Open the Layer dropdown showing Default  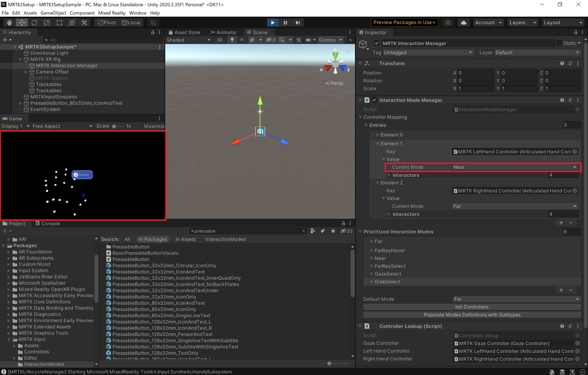(x=537, y=52)
